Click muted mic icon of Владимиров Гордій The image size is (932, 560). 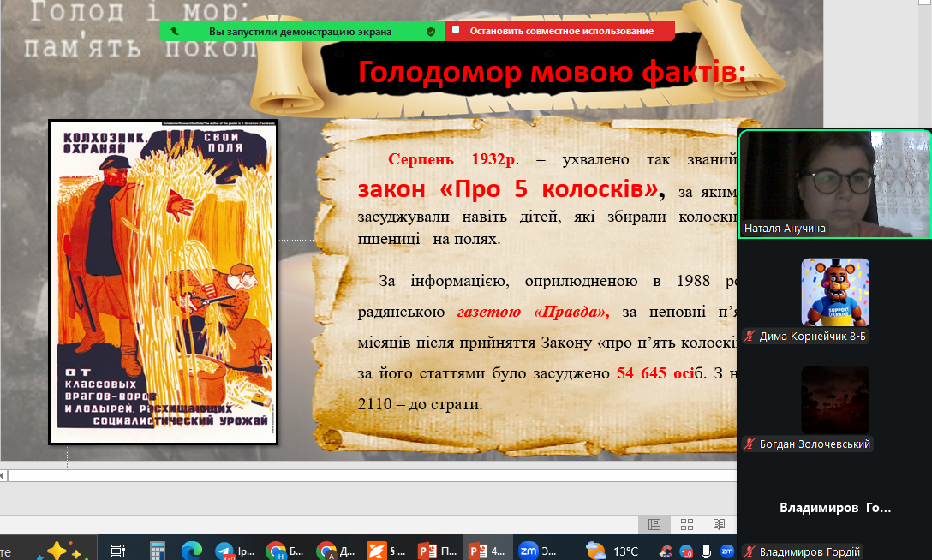click(750, 552)
